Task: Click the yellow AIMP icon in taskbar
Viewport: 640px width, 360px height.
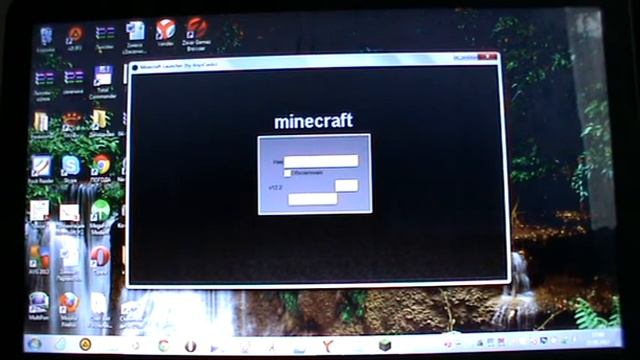Action: (x=85, y=345)
